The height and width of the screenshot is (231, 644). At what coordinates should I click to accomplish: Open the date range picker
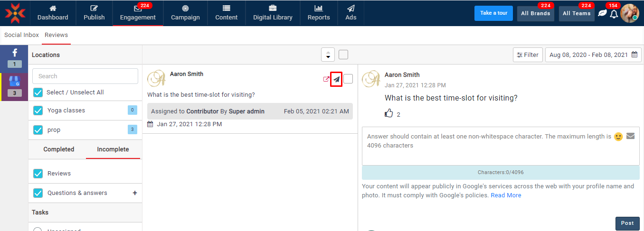pyautogui.click(x=593, y=55)
